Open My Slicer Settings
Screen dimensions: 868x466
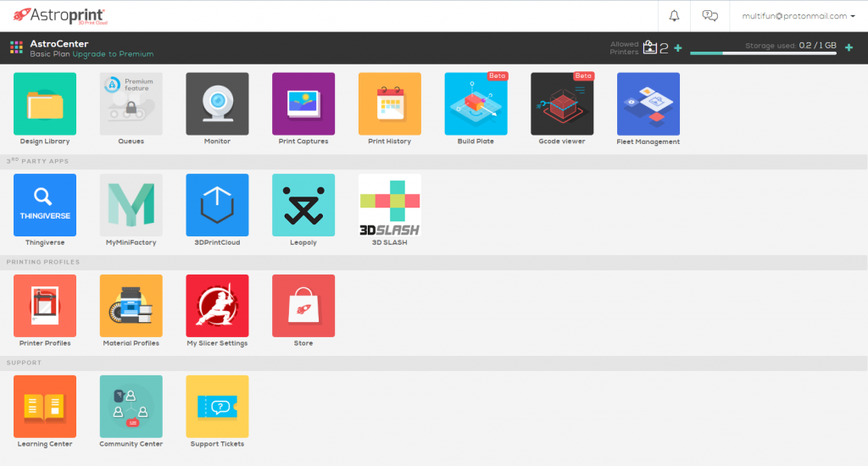(217, 306)
